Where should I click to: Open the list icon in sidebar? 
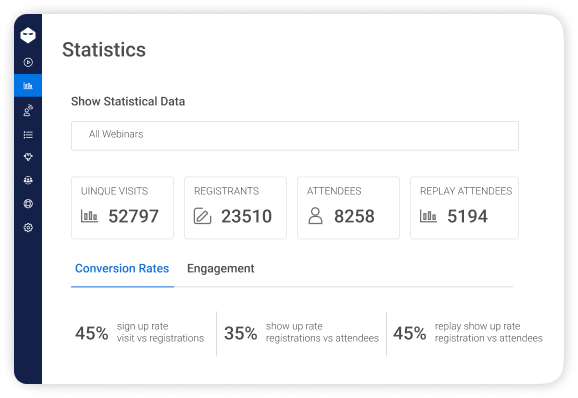[28, 135]
